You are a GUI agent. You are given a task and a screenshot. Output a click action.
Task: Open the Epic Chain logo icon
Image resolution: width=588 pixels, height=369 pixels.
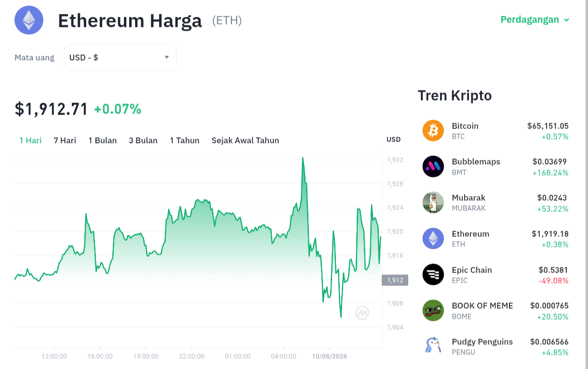(433, 275)
